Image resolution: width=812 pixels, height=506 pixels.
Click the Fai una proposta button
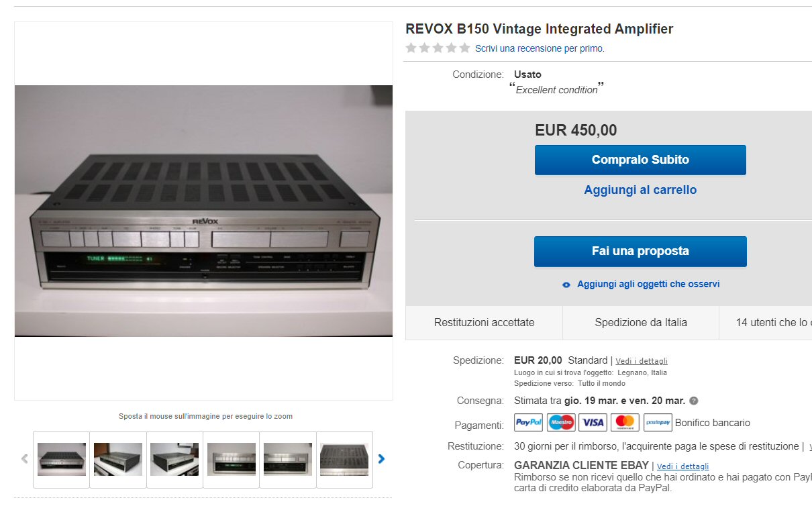pos(640,251)
